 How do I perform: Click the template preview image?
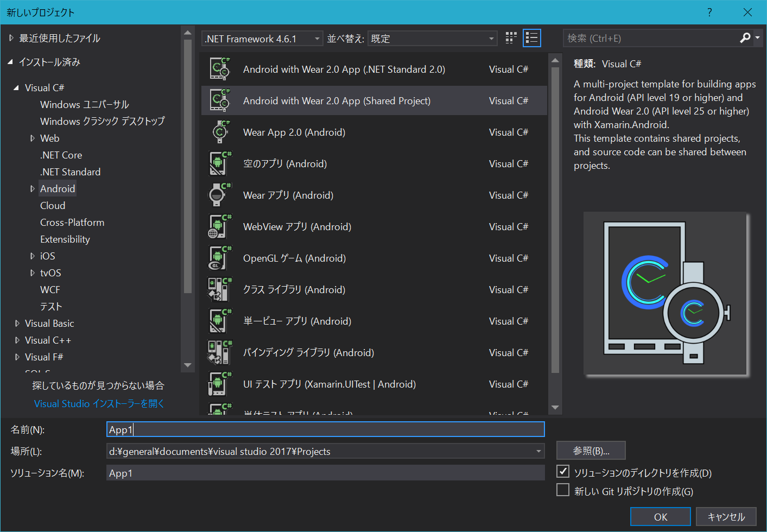(666, 294)
